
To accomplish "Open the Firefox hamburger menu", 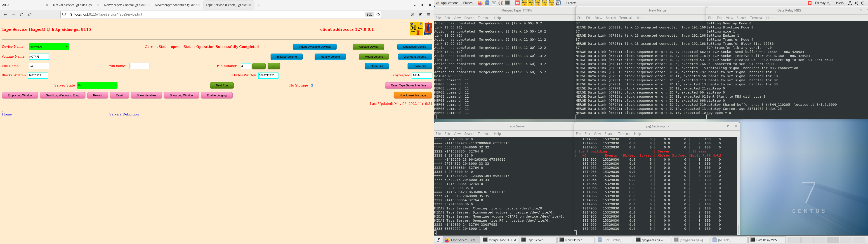I will tap(429, 14).
